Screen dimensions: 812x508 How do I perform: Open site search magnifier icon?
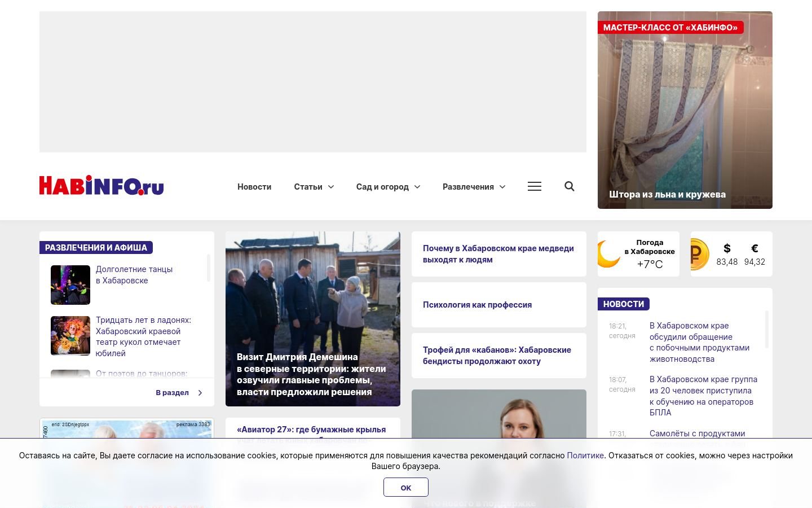click(570, 186)
